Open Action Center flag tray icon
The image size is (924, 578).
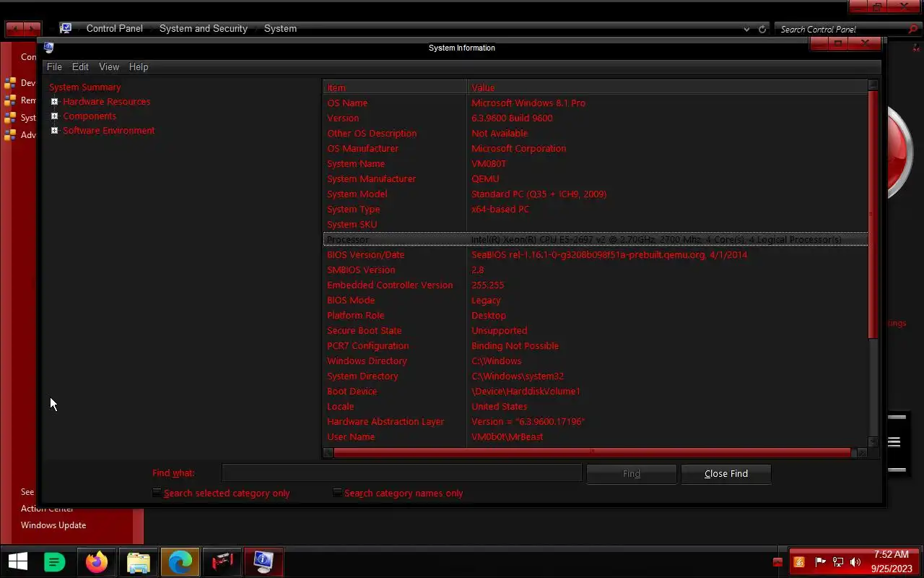point(820,561)
